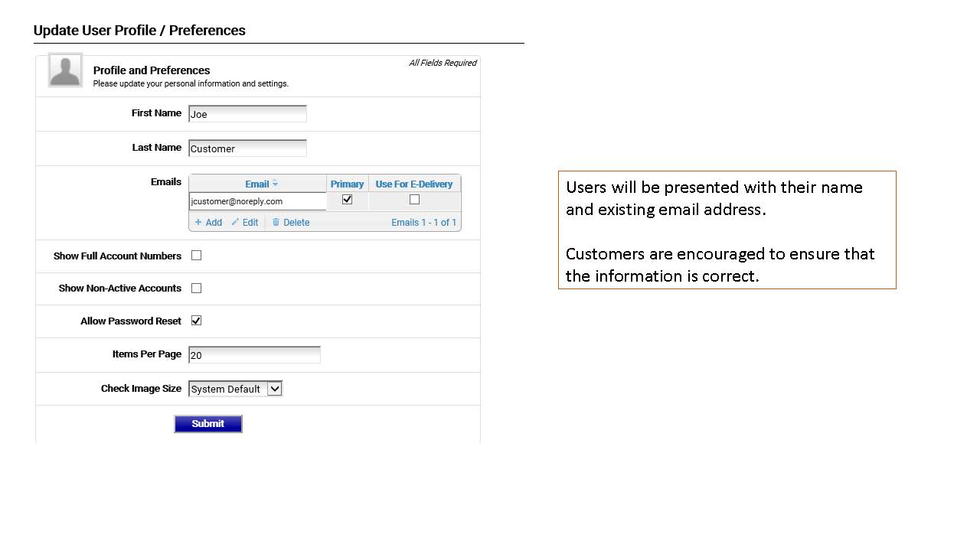Click the Email column header

[x=256, y=184]
